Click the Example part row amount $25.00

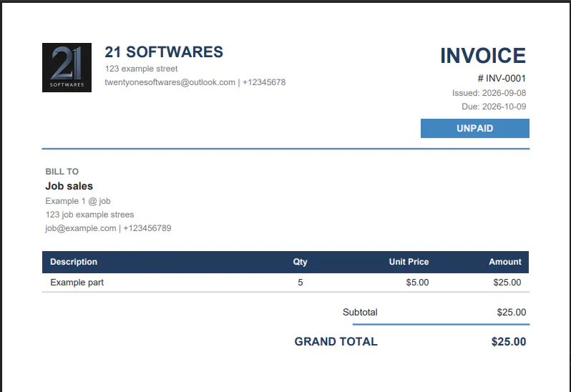coord(507,283)
